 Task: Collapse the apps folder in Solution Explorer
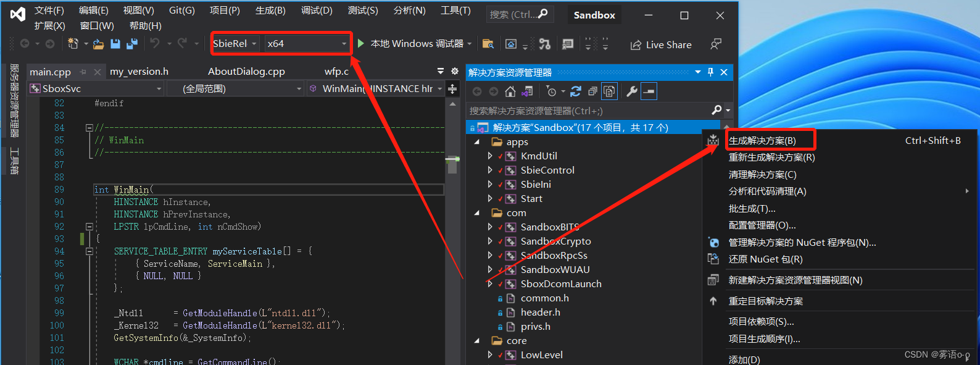click(476, 142)
